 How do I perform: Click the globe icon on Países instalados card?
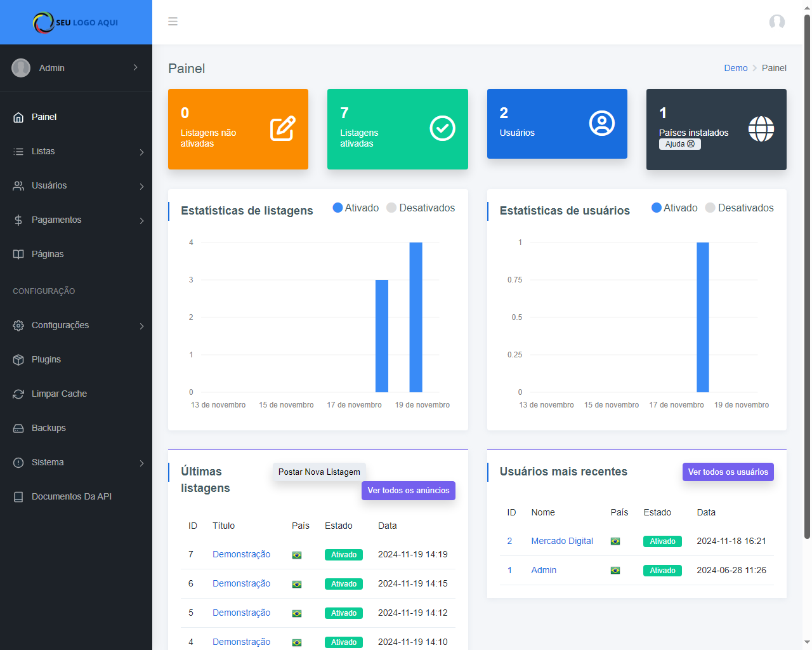761,129
